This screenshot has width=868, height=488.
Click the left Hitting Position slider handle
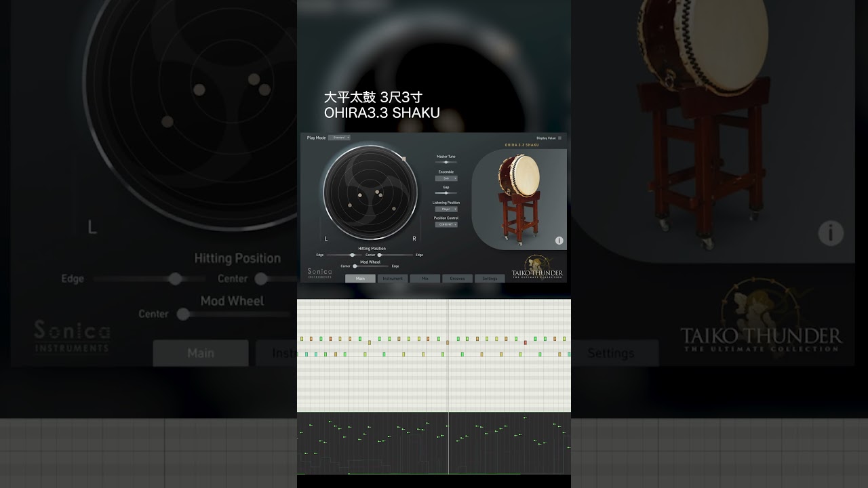[x=352, y=255]
